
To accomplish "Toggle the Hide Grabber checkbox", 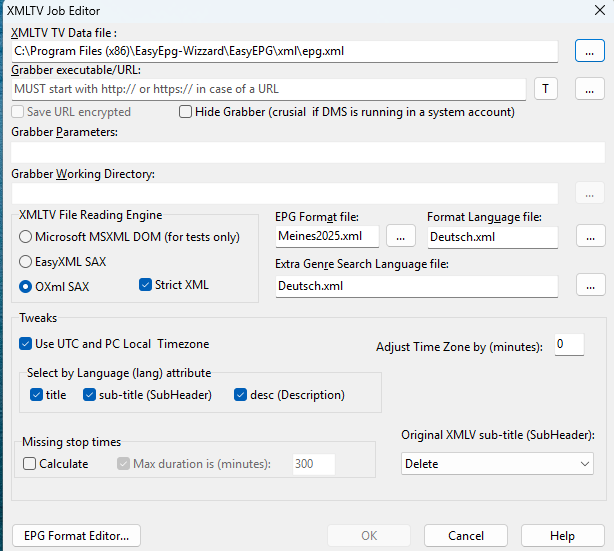I will coord(185,112).
